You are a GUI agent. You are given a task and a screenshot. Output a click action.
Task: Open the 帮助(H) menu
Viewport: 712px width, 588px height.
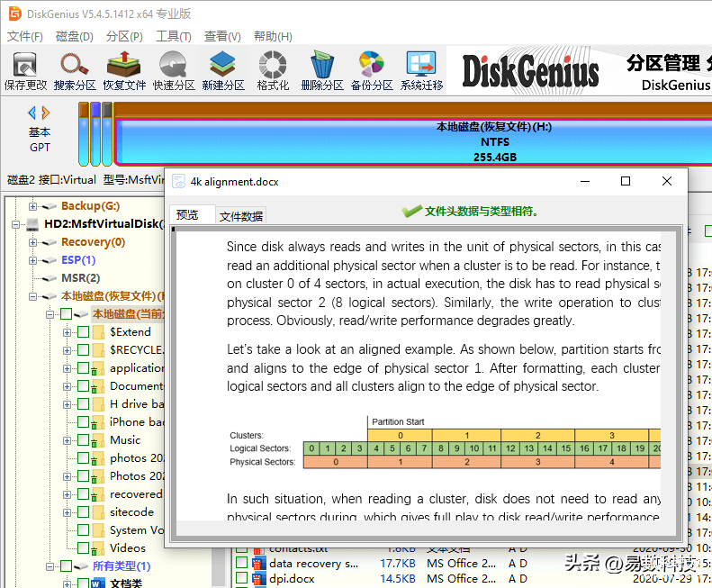[273, 36]
